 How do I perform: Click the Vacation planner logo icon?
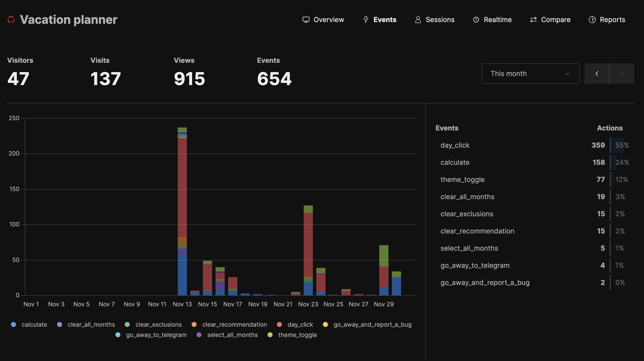tap(11, 20)
